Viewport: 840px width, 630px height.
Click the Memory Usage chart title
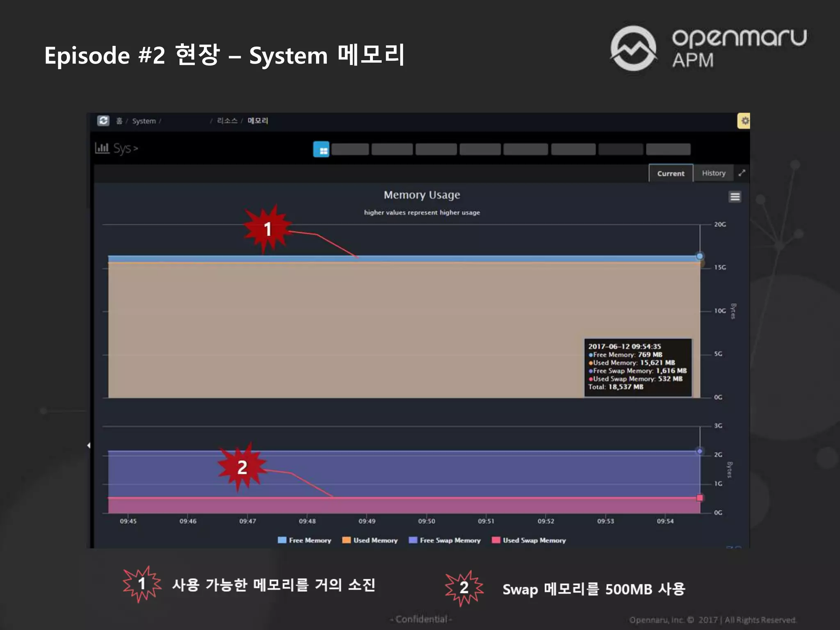422,195
